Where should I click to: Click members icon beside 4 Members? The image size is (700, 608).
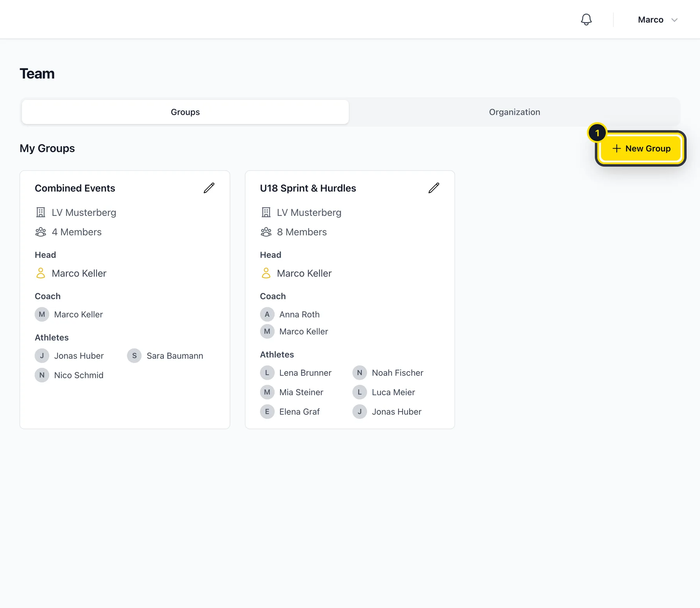tap(40, 232)
